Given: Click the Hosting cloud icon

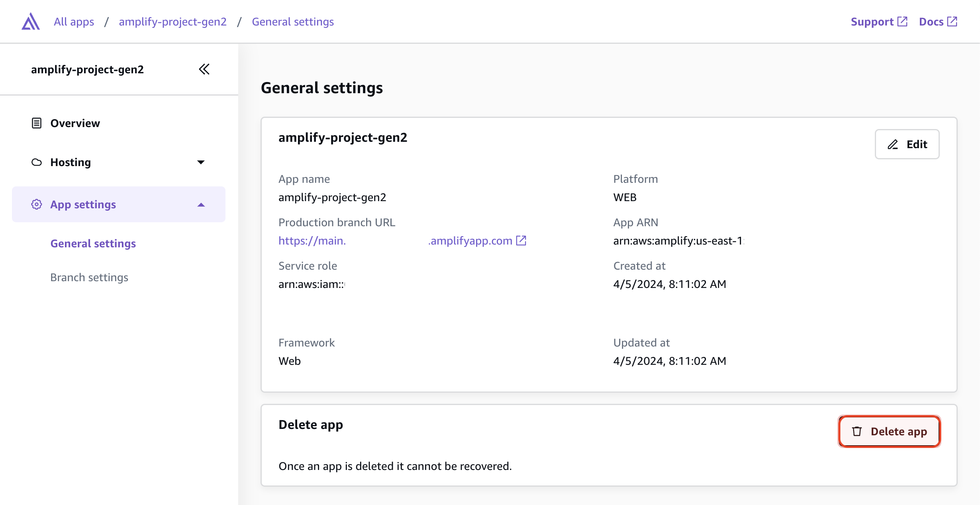Looking at the screenshot, I should (36, 162).
